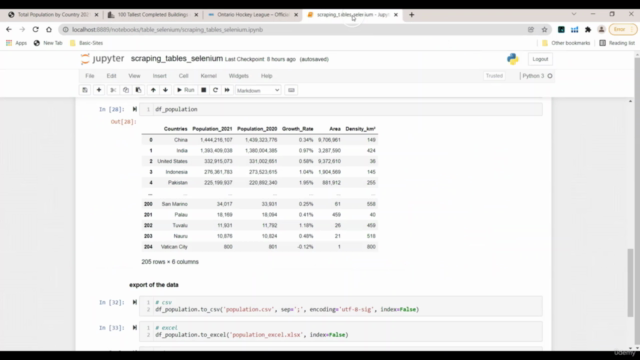Open the Help menu
640x360 pixels.
point(267,76)
